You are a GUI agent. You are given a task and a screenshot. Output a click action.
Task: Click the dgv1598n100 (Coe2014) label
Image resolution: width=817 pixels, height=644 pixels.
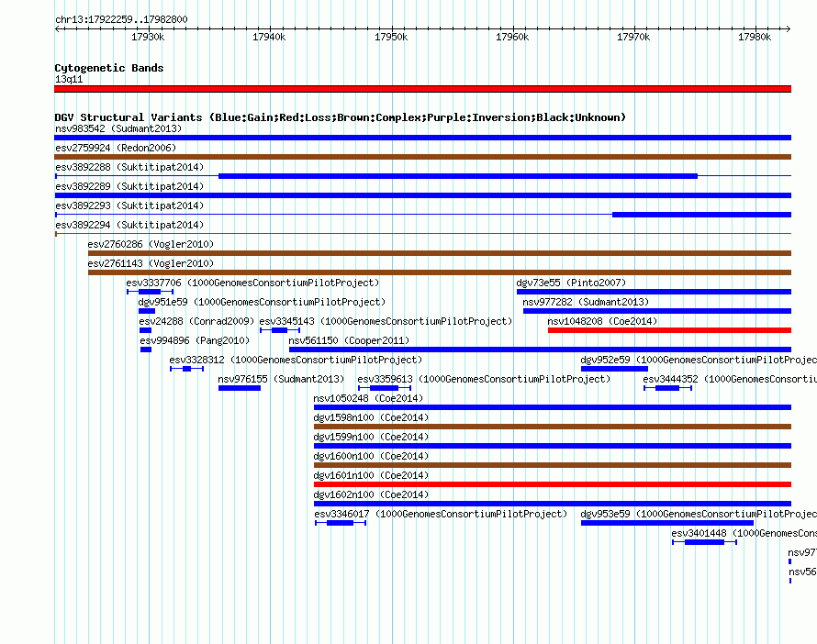pyautogui.click(x=371, y=417)
